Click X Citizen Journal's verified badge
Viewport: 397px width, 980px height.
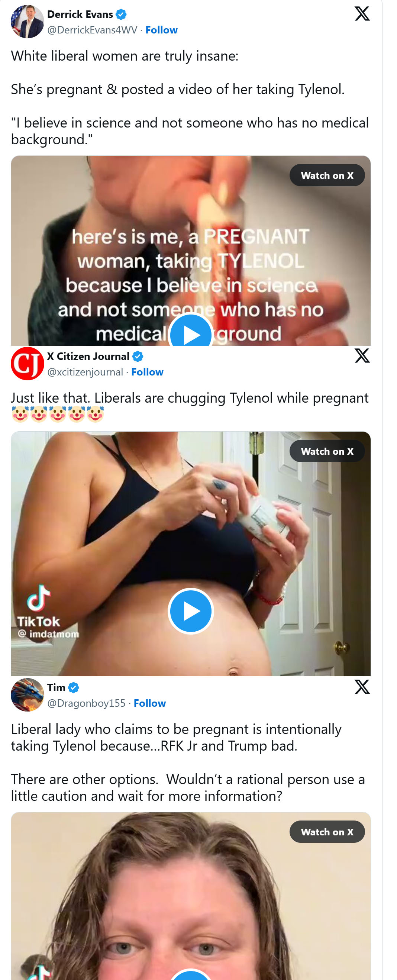point(138,357)
